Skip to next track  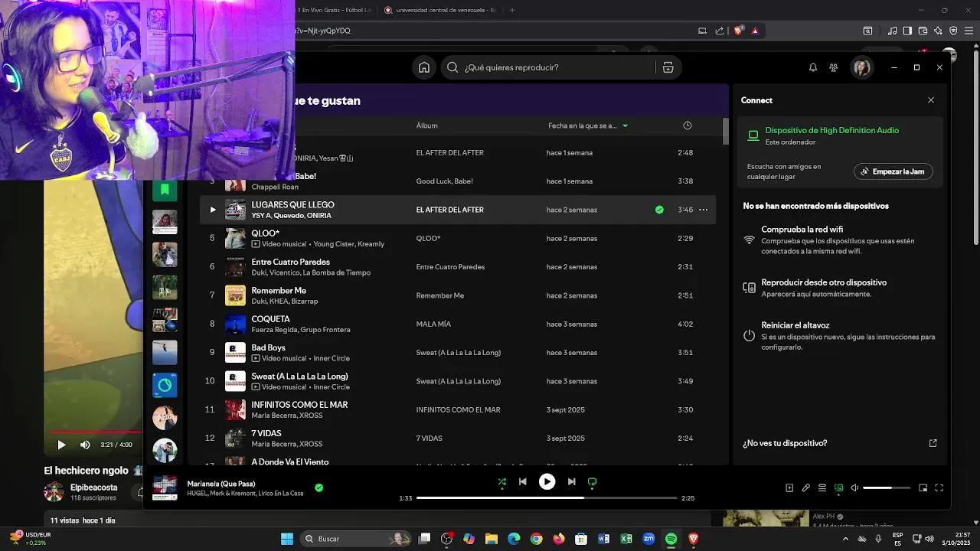click(571, 482)
